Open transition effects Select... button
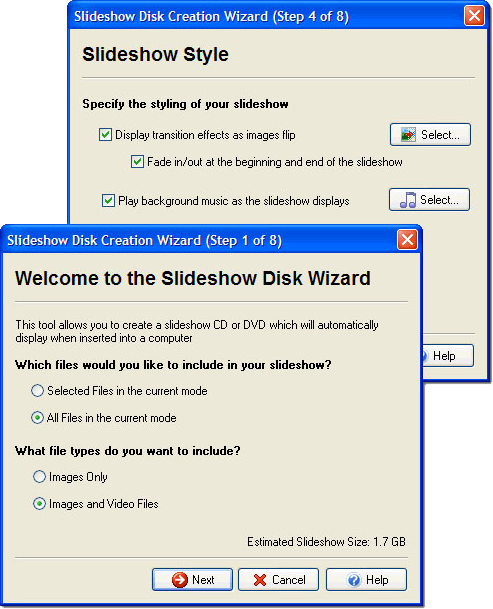 coord(430,135)
